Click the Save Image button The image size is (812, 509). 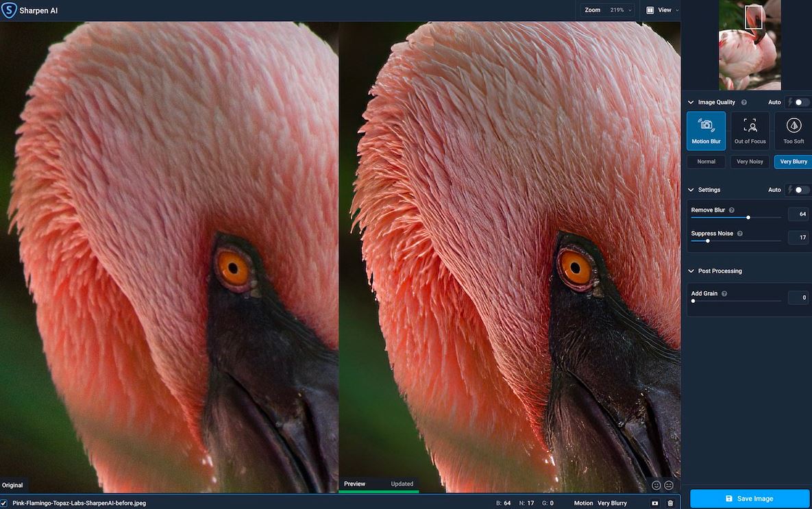(x=749, y=499)
